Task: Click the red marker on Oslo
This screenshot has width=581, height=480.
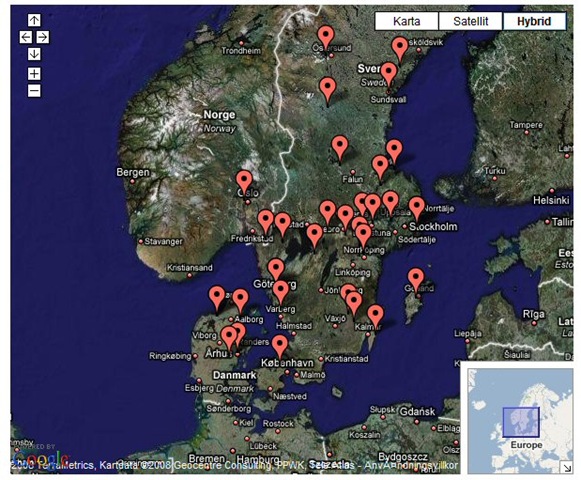Action: point(244,183)
